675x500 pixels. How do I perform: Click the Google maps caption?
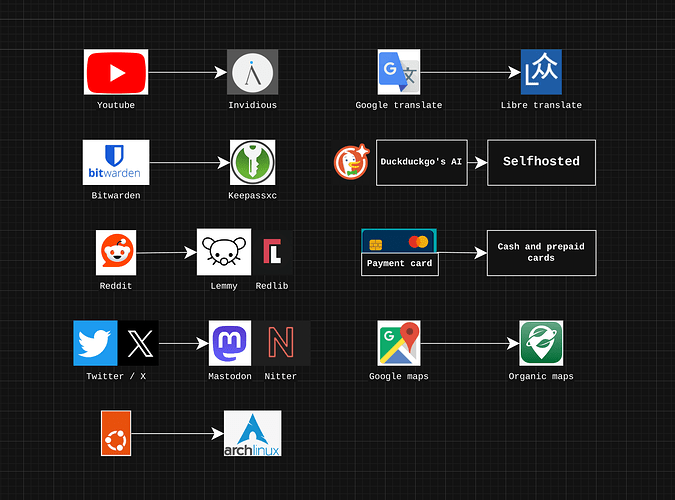point(399,376)
